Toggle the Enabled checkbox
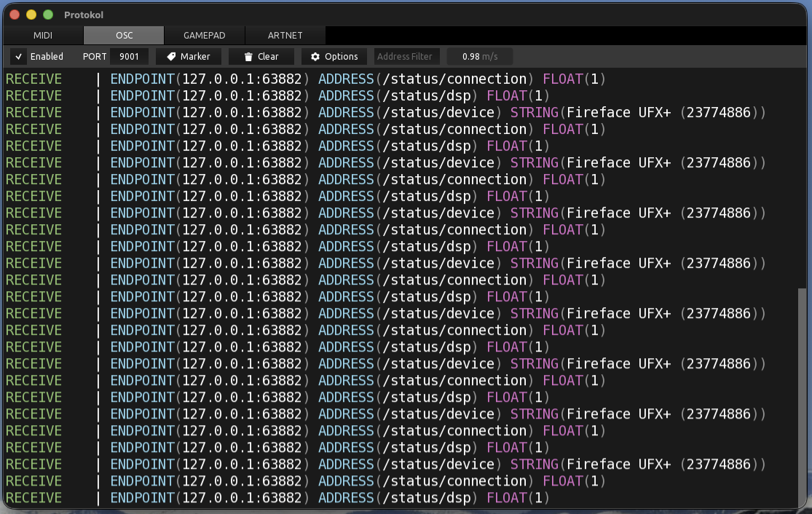 [x=19, y=56]
